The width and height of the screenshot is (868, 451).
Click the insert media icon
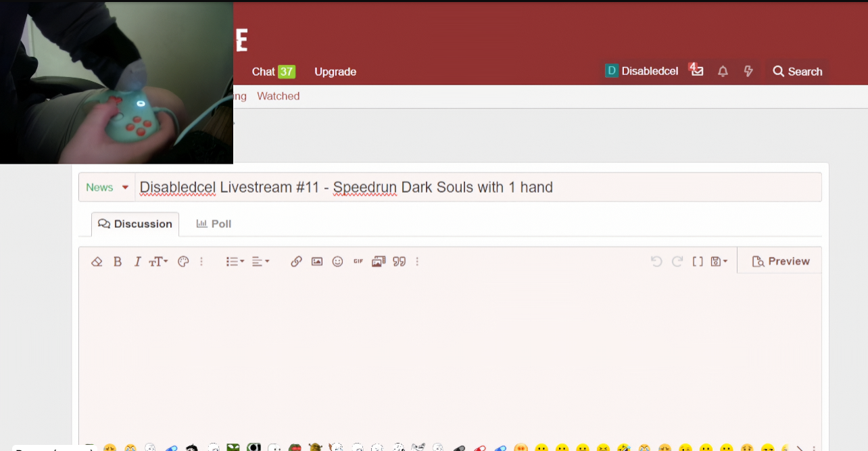pyautogui.click(x=379, y=262)
